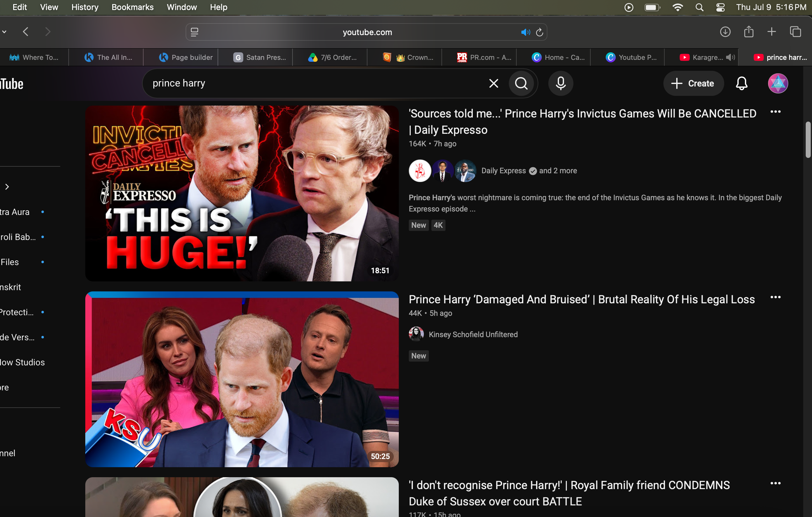Open more options for 'Damaged And Bruised' video

coord(776,297)
